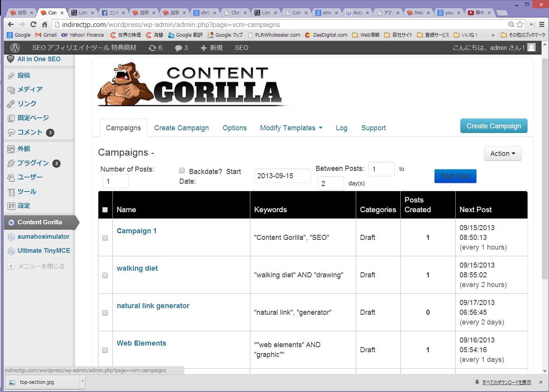Open the Chrome menu hamburger icon
Image resolution: width=549 pixels, height=392 pixels.
542,24
